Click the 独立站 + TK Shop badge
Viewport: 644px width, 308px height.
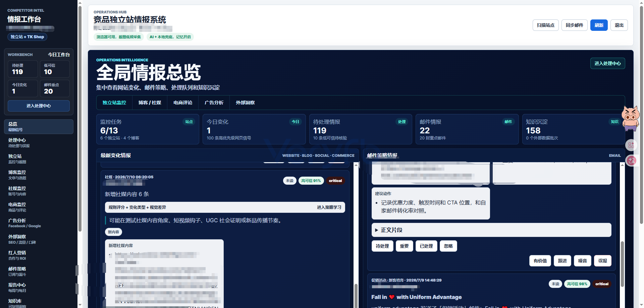[x=27, y=37]
